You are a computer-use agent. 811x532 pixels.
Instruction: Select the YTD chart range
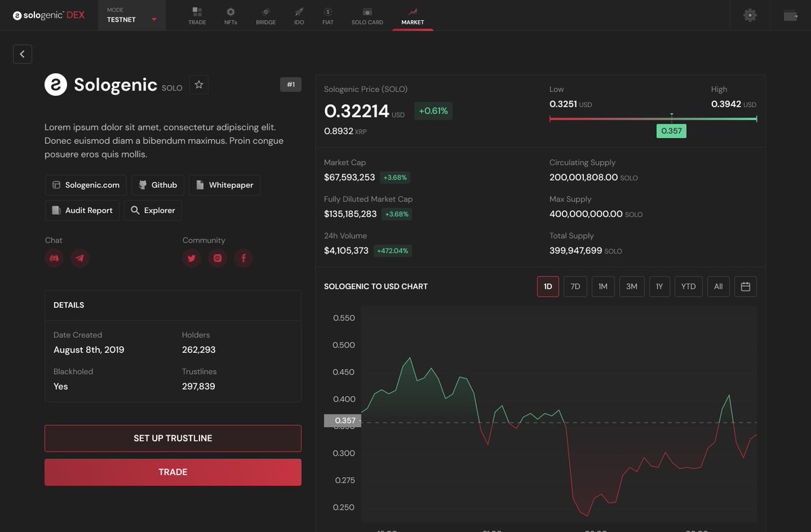pos(688,287)
